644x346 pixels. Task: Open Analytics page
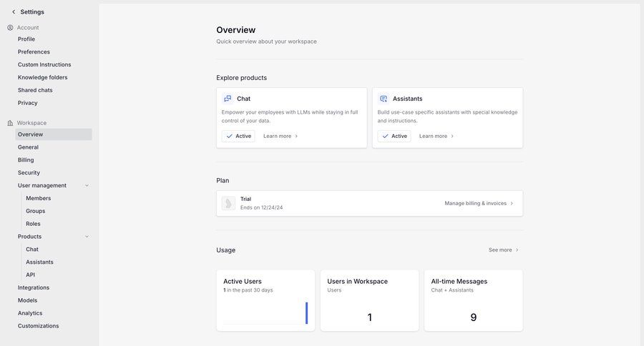click(x=30, y=312)
